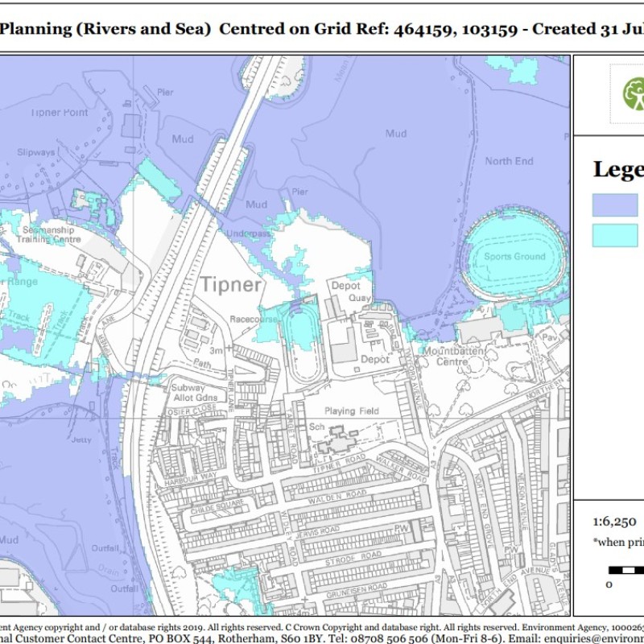Click the Tipner Point label
Image resolution: width=644 pixels, height=644 pixels.
[60, 113]
